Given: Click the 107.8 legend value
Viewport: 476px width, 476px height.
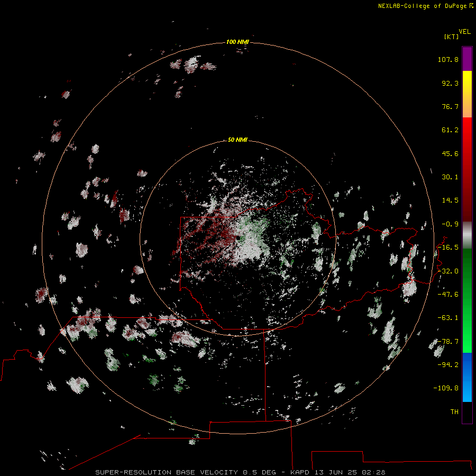Looking at the screenshot, I should (448, 59).
